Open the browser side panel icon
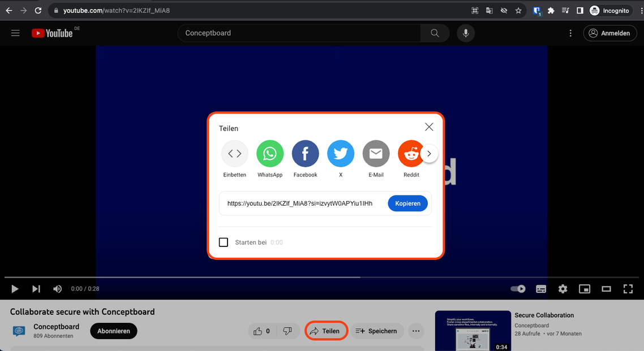The height and width of the screenshot is (351, 644). click(x=580, y=11)
